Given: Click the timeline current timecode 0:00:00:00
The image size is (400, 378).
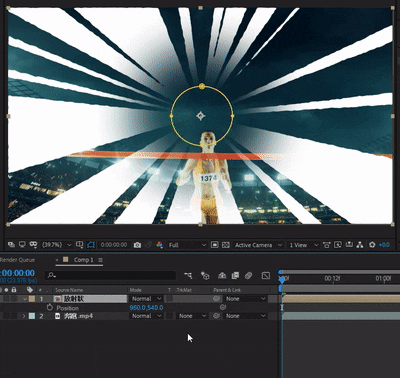Looking at the screenshot, I should pos(17,273).
